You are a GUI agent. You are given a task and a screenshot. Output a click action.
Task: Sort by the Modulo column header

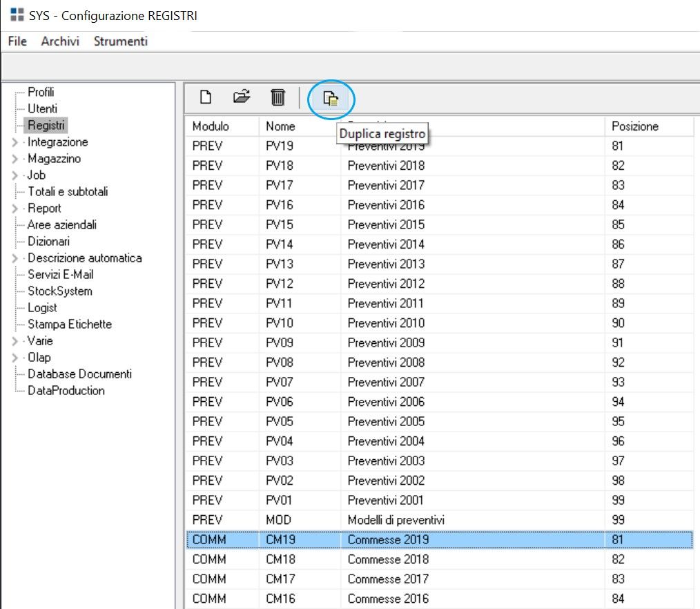tap(222, 126)
